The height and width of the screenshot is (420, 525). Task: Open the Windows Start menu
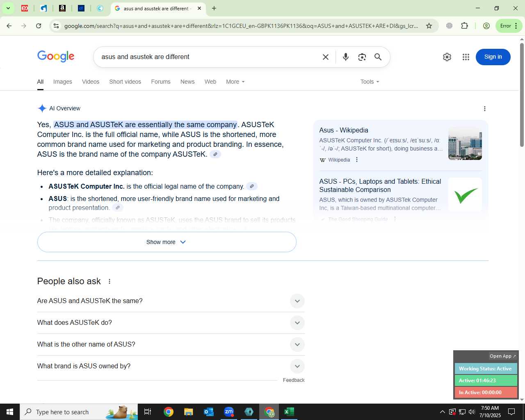tap(10, 412)
